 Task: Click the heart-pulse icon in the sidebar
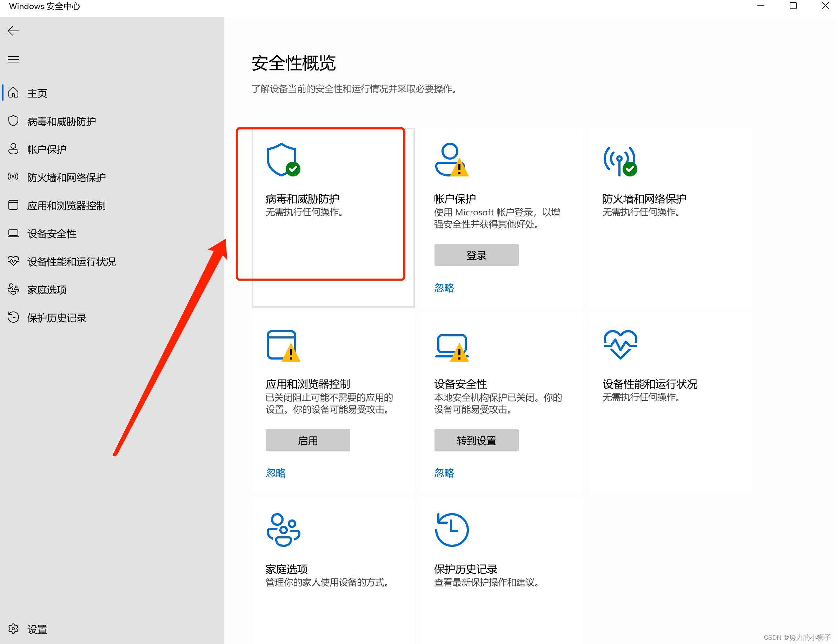coord(13,261)
